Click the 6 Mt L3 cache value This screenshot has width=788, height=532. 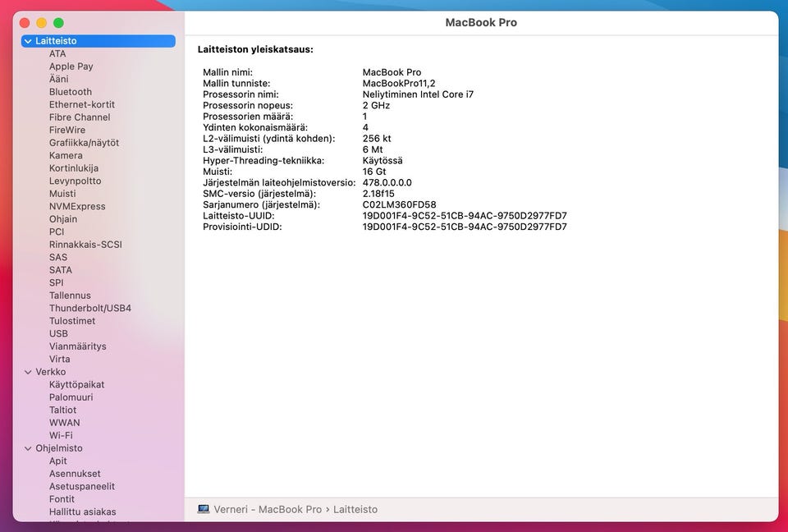(373, 149)
